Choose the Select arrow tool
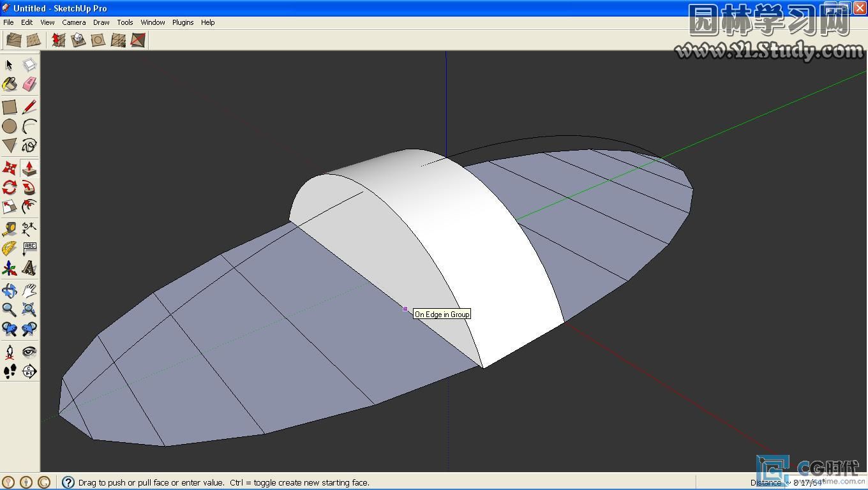The width and height of the screenshot is (868, 490). point(9,64)
